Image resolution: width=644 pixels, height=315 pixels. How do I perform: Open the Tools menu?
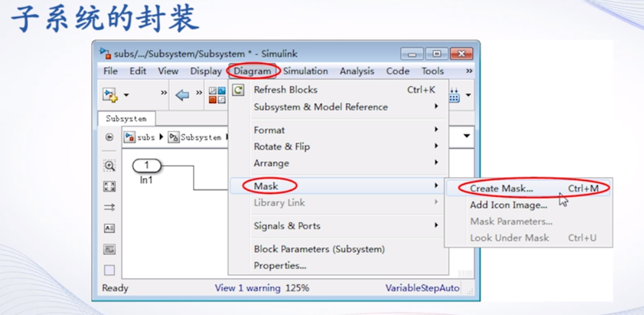tap(433, 71)
